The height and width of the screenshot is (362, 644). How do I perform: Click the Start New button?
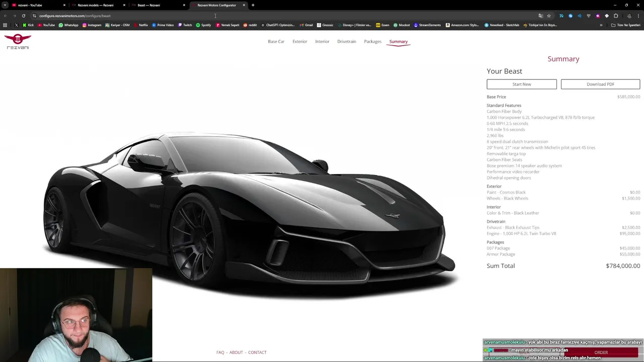(x=522, y=84)
